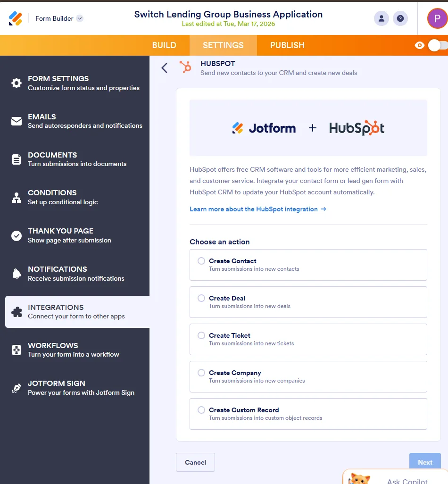This screenshot has width=448, height=484.
Task: Toggle the Preview Form switch
Action: point(438,45)
